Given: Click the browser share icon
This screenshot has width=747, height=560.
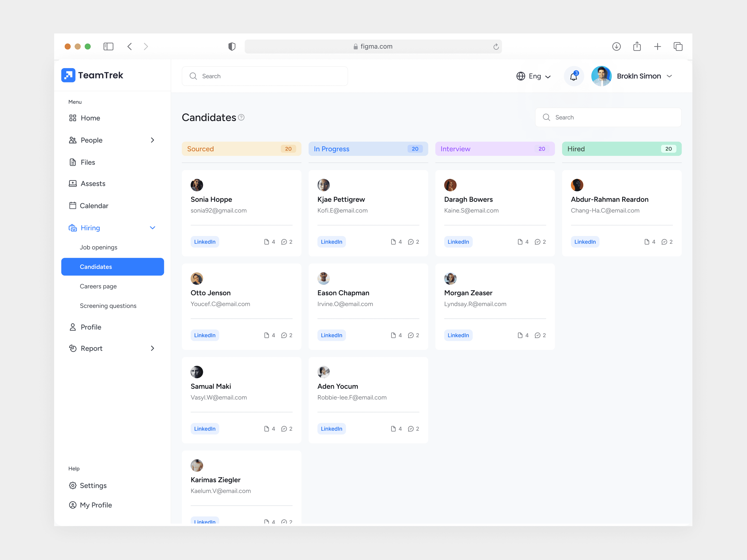Looking at the screenshot, I should [637, 46].
